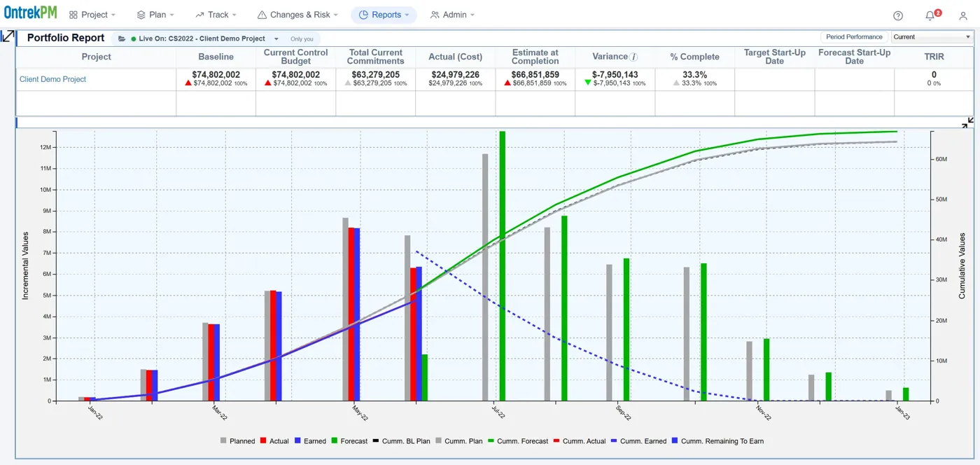Click the Target Start-Up Date header
980x465 pixels.
[775, 57]
